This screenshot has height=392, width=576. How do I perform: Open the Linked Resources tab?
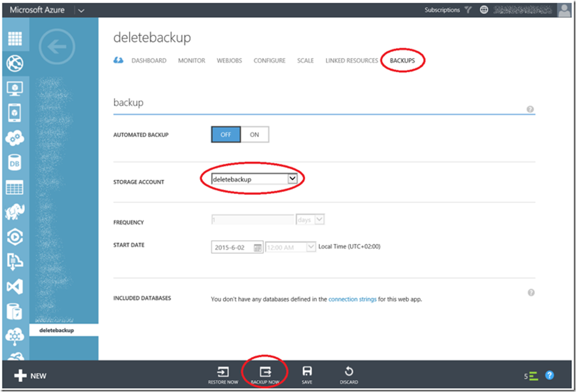click(352, 61)
